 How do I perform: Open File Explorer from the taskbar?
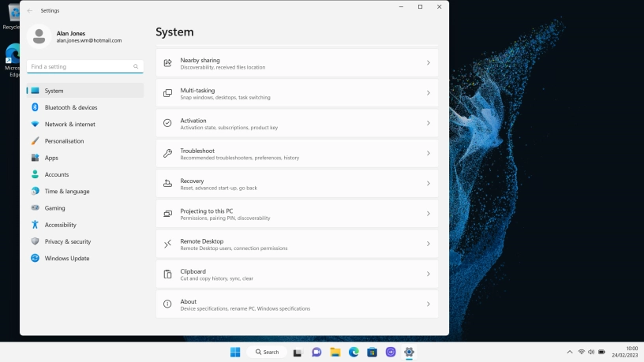pyautogui.click(x=335, y=352)
